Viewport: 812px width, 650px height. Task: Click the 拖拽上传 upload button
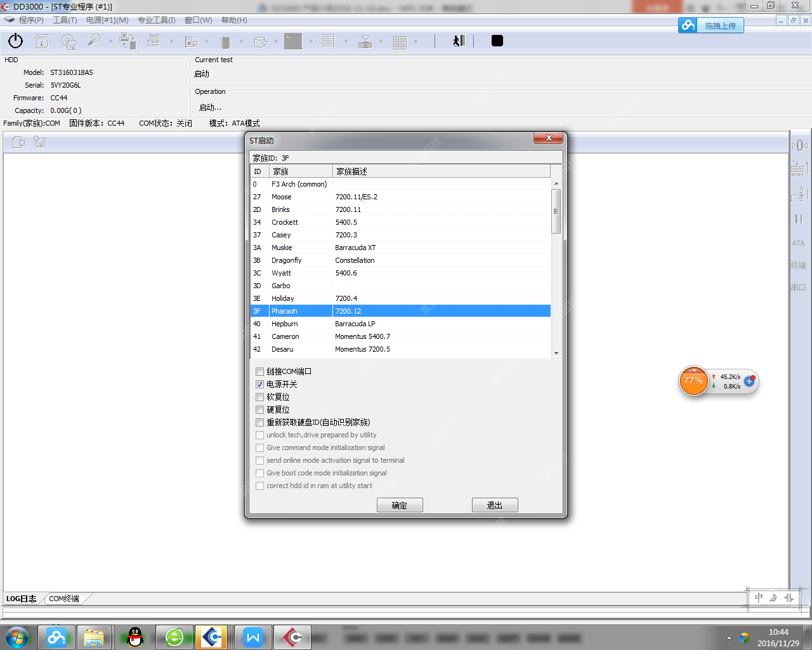tap(710, 25)
